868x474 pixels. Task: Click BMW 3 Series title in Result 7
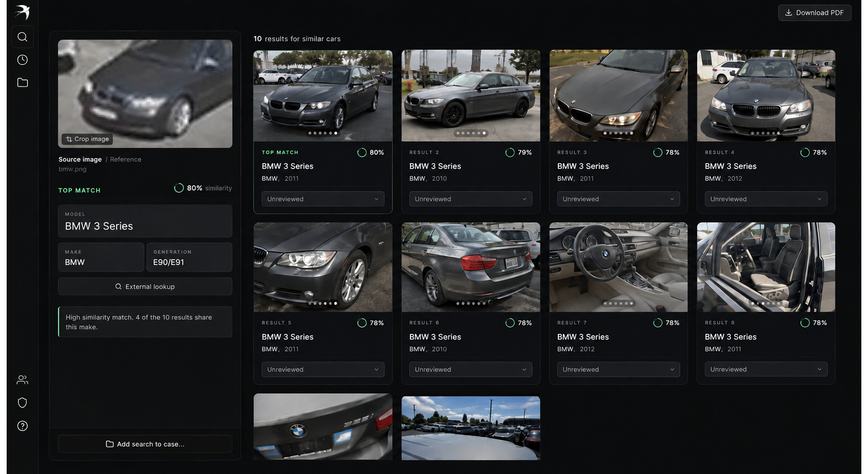(583, 337)
